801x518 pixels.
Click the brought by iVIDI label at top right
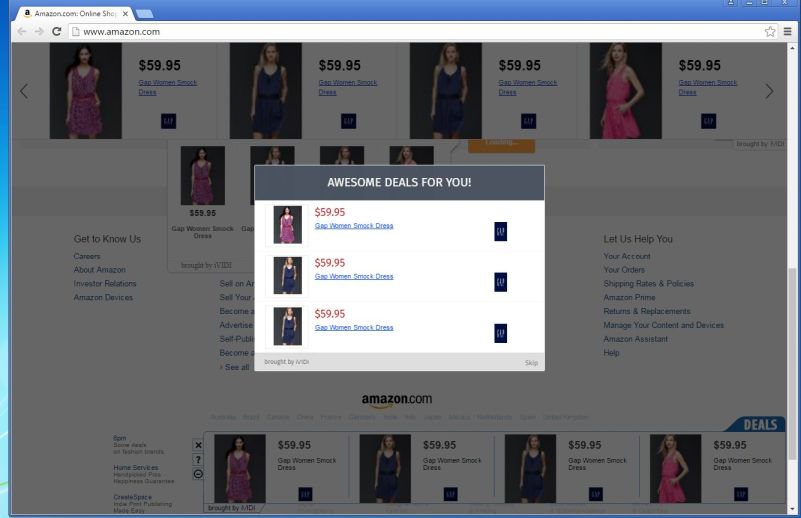coord(760,144)
